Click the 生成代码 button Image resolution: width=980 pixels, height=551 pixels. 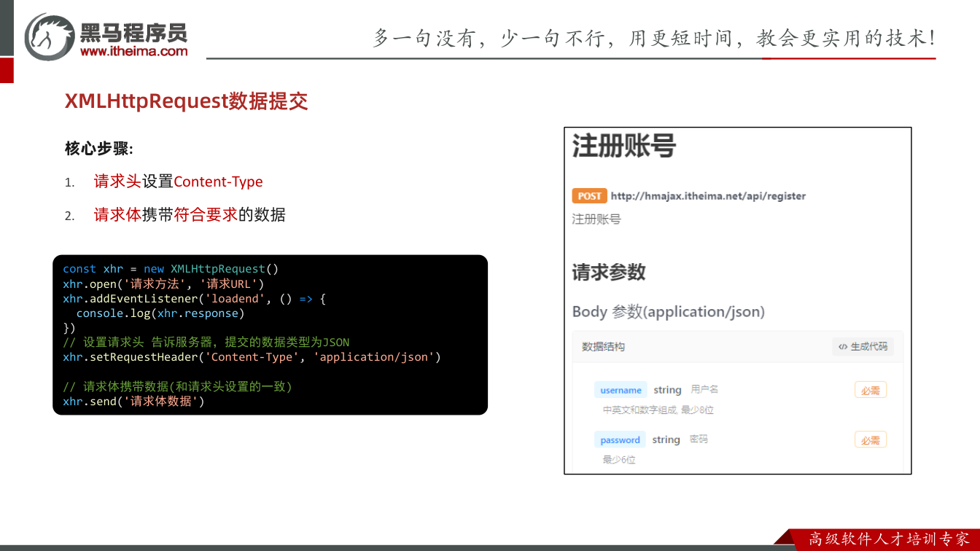click(863, 347)
